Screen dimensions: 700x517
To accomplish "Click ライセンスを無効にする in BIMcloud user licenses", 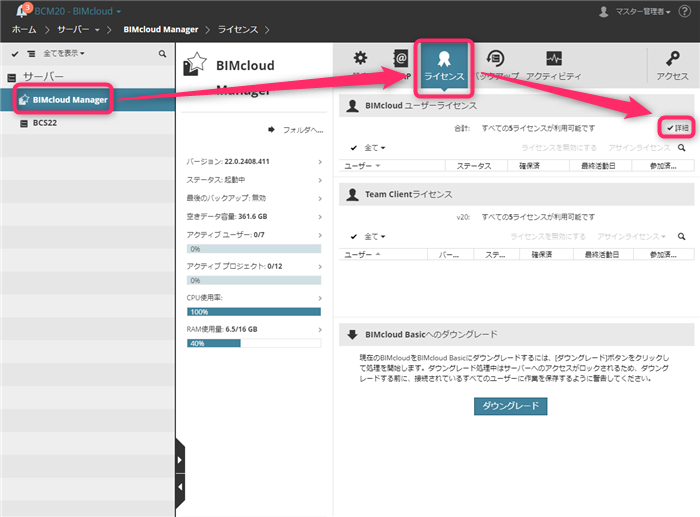I will tap(559, 147).
